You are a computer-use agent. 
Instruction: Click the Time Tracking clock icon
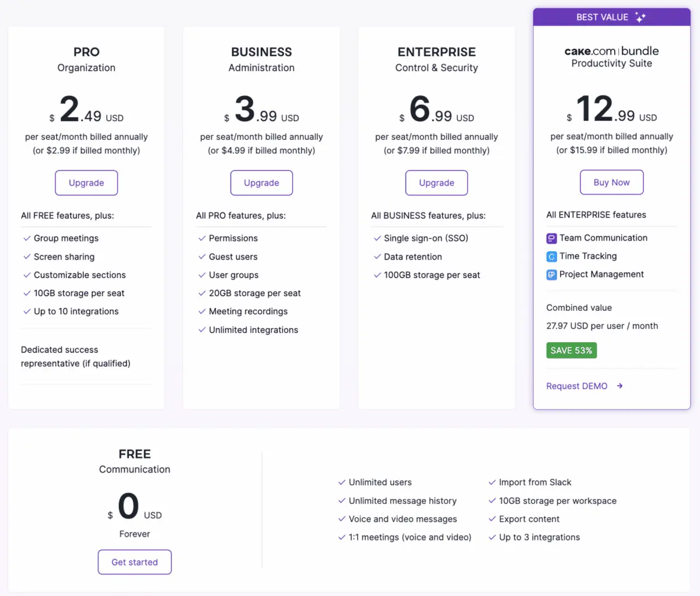(x=551, y=256)
